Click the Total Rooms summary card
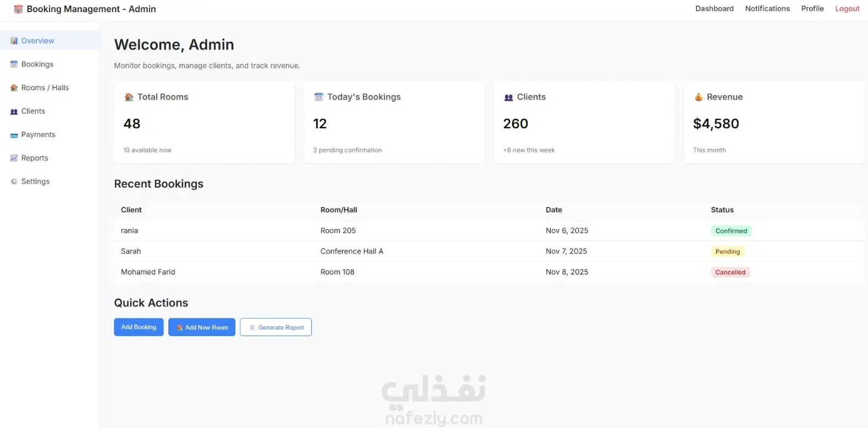 click(x=204, y=123)
